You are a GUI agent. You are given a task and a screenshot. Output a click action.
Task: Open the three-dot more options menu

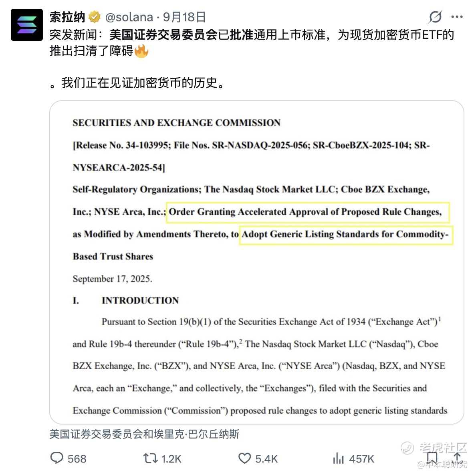click(457, 17)
